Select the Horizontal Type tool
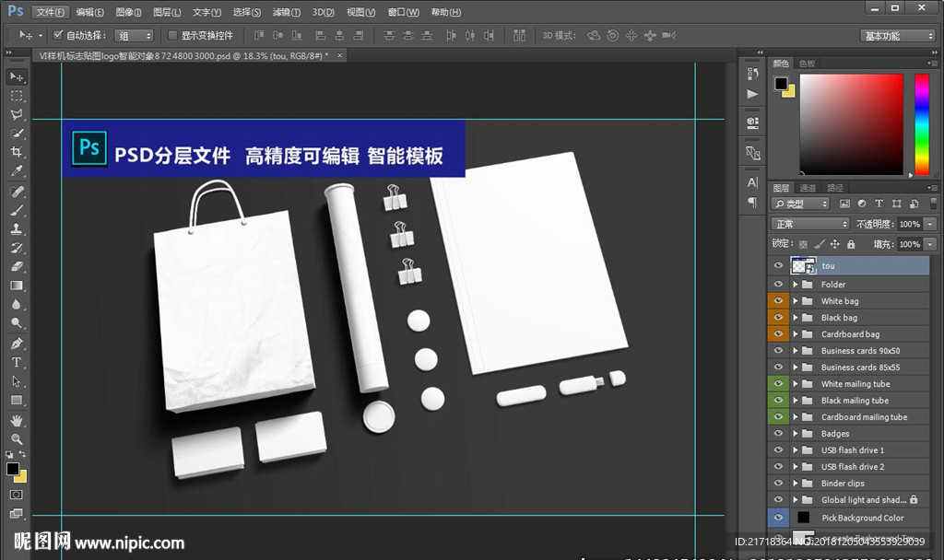Screen dimensions: 944x560 click(x=17, y=362)
